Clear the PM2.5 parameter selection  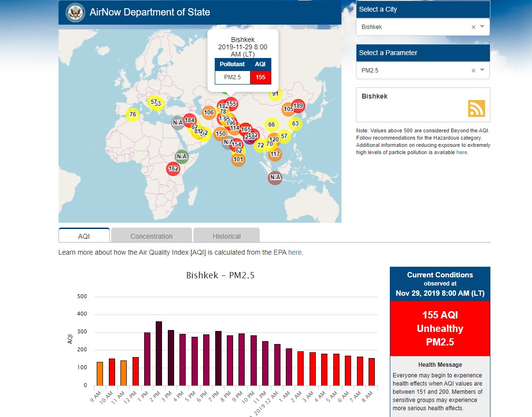tap(473, 71)
